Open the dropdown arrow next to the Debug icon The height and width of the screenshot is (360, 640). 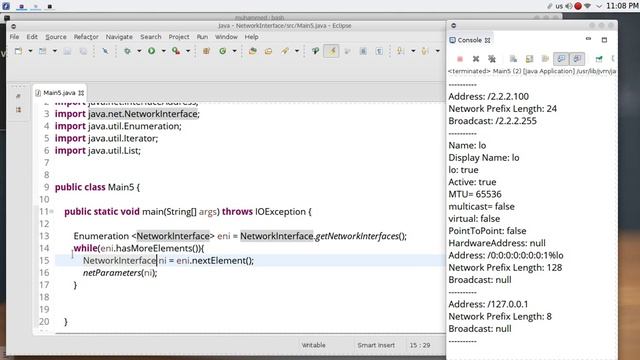point(139,51)
